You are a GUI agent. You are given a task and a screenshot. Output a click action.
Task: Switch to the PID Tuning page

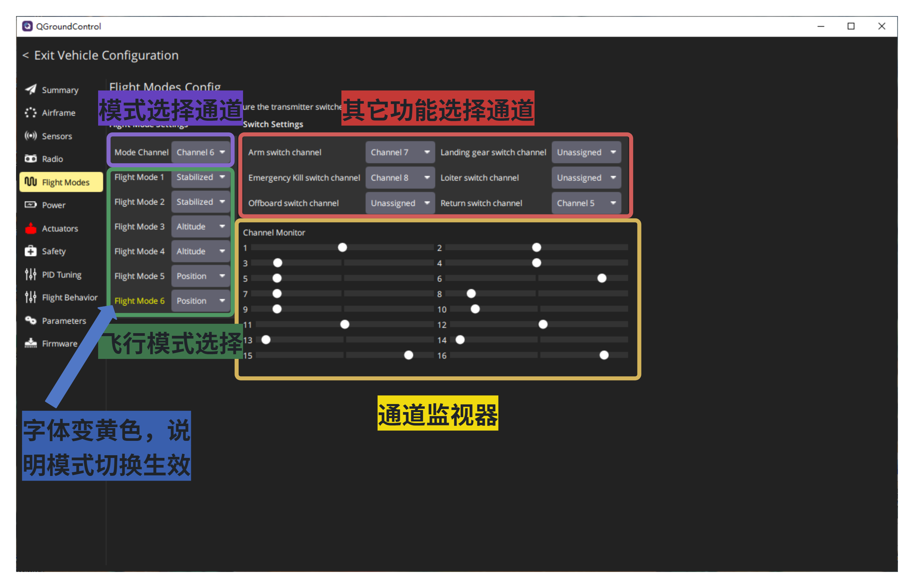(61, 275)
